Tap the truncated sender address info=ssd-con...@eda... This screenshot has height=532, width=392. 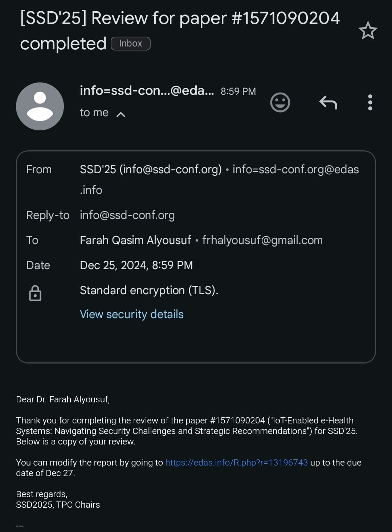coord(147,90)
